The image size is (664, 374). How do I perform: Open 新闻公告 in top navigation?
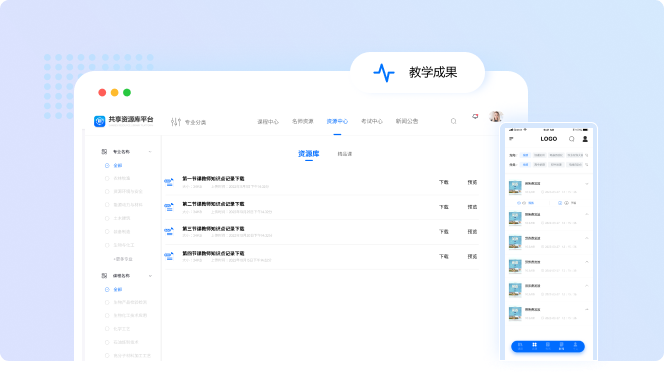click(407, 122)
